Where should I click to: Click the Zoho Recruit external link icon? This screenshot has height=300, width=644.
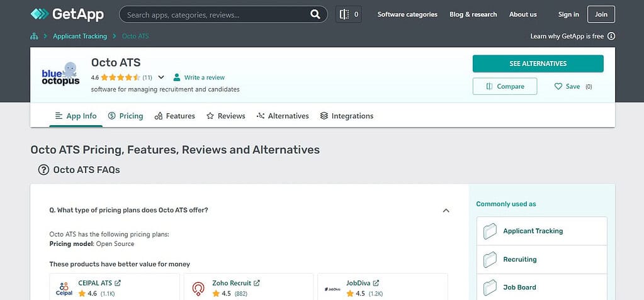257,283
